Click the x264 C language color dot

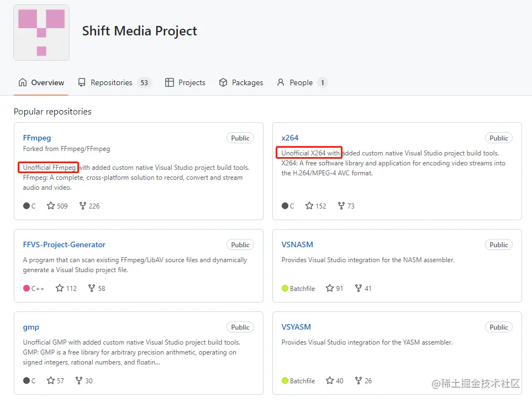(285, 206)
